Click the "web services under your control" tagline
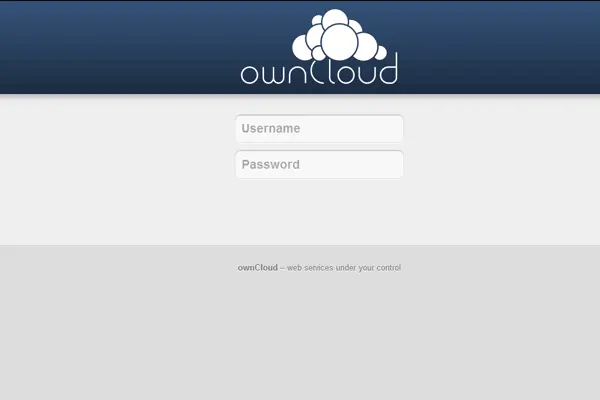 [x=344, y=268]
